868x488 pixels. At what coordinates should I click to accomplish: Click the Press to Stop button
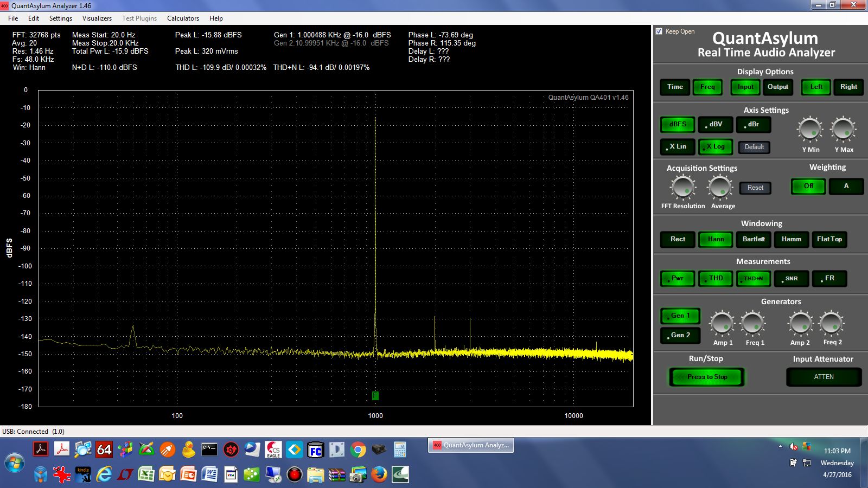pos(707,377)
